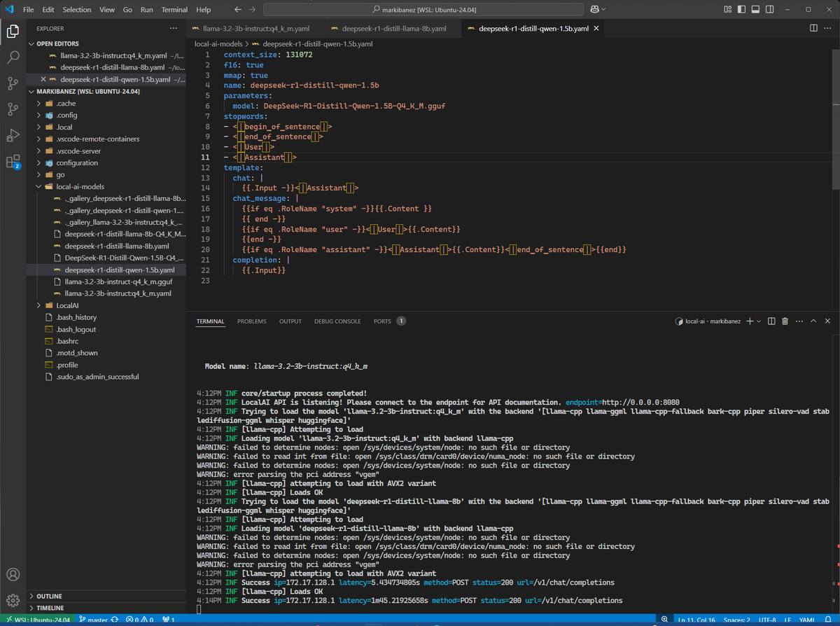This screenshot has height=626, width=840.
Task: Open the Run and Debug view
Action: coord(13,135)
